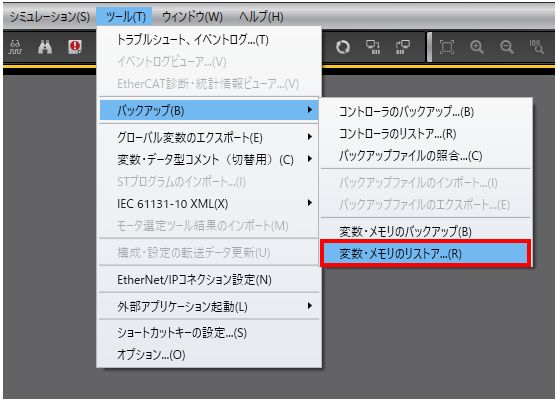Click the zoom in magnifier icon

(x=477, y=47)
